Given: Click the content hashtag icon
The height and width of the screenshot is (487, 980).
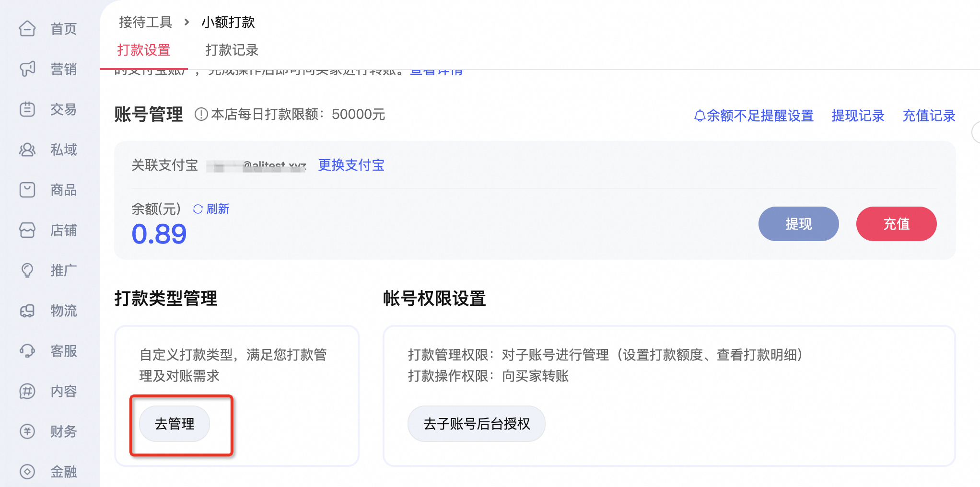Looking at the screenshot, I should pyautogui.click(x=27, y=391).
